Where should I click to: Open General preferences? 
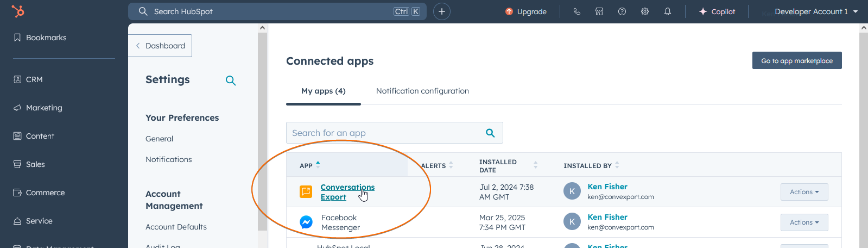click(160, 139)
